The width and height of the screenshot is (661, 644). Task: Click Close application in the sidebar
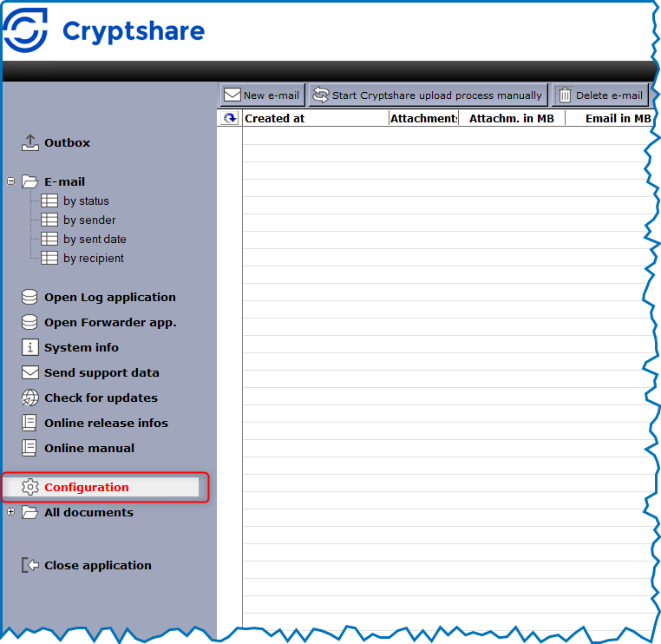coord(97,565)
